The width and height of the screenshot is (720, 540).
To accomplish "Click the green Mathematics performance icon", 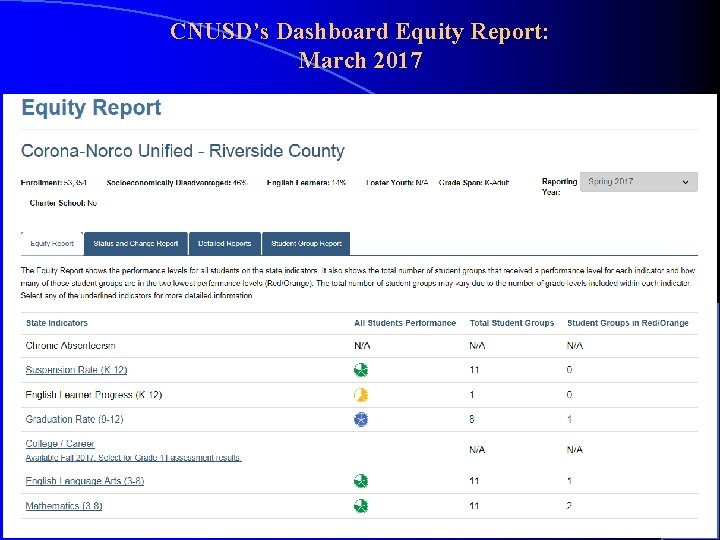I will point(361,506).
